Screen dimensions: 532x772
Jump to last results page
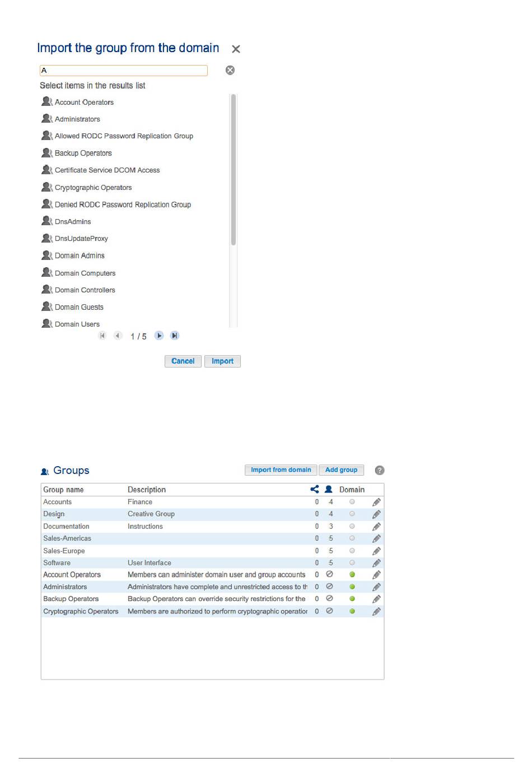175,336
